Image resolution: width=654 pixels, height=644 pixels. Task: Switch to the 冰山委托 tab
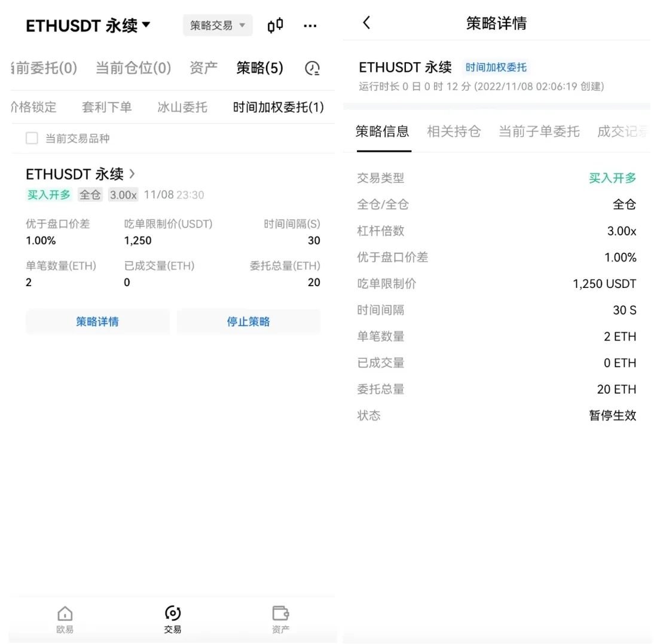tap(182, 107)
